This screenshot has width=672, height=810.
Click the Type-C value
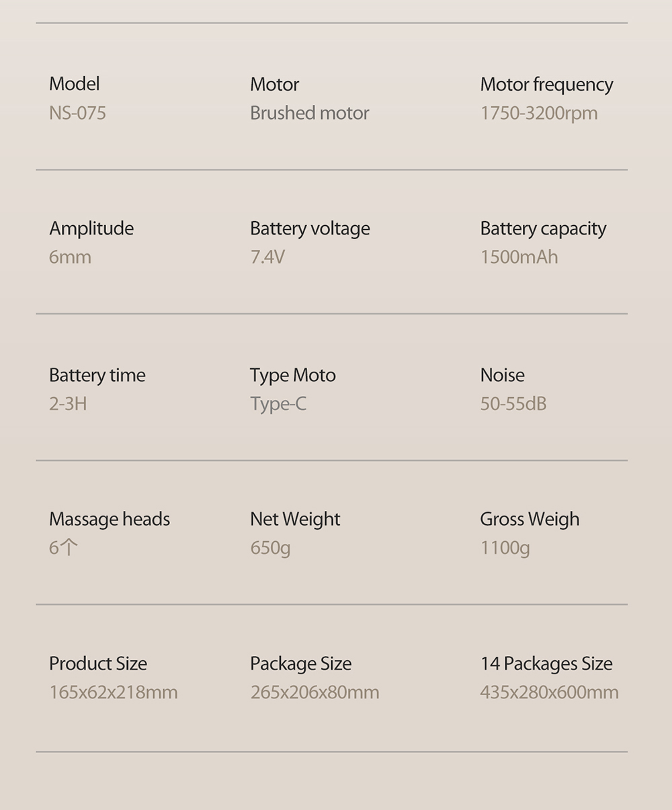(x=278, y=405)
